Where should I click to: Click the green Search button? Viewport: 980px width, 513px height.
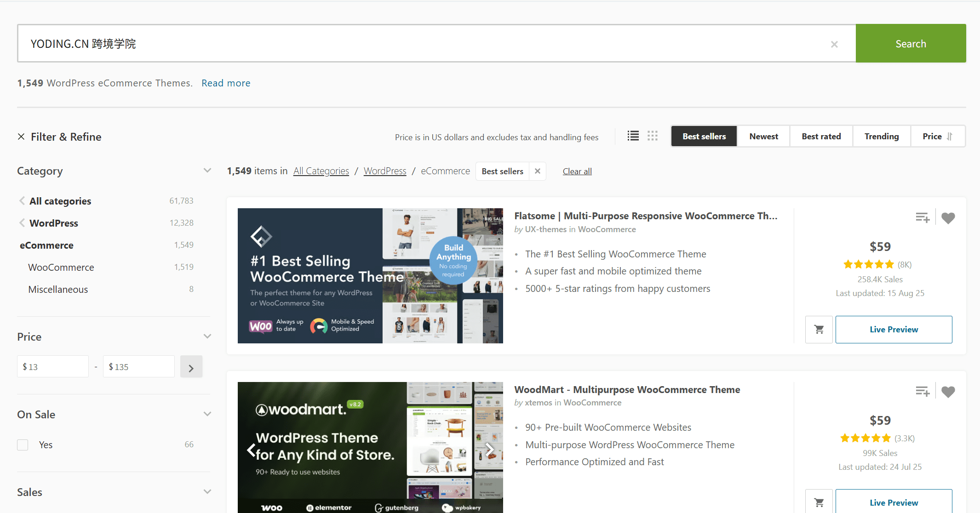pos(911,44)
